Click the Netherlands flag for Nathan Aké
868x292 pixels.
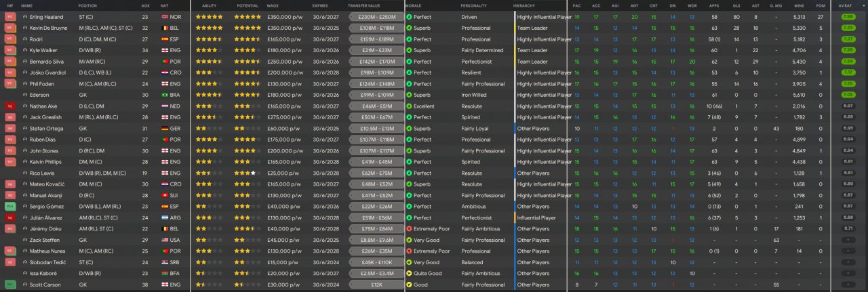point(165,106)
